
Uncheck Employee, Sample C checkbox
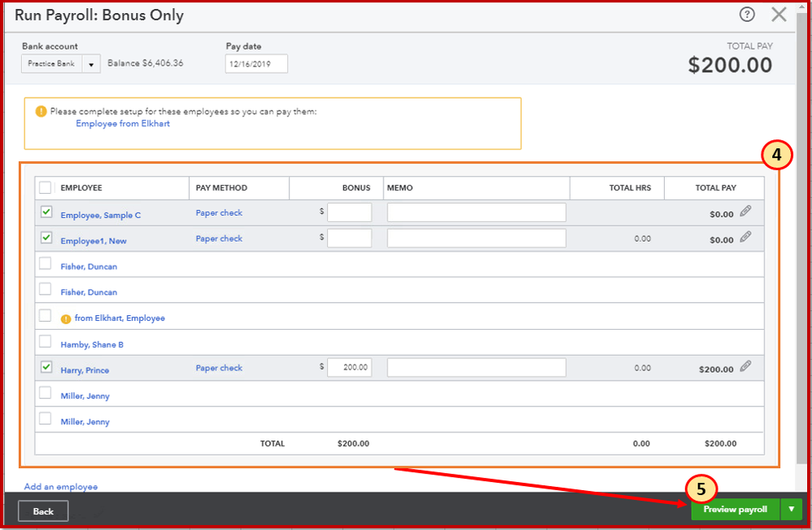[x=46, y=212]
